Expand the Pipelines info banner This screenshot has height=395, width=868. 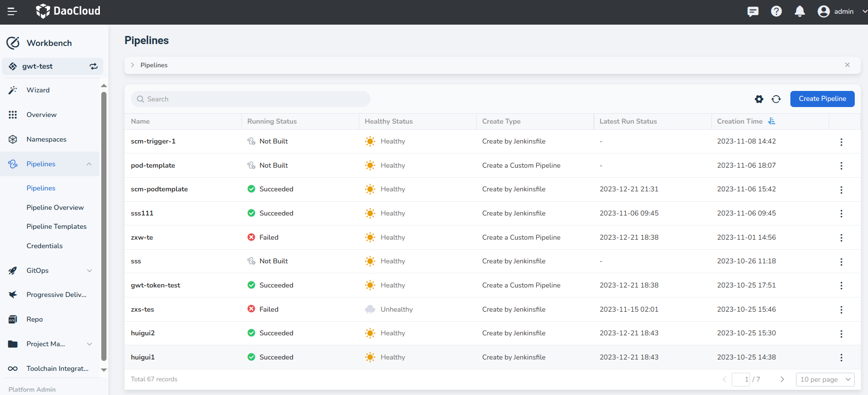133,65
